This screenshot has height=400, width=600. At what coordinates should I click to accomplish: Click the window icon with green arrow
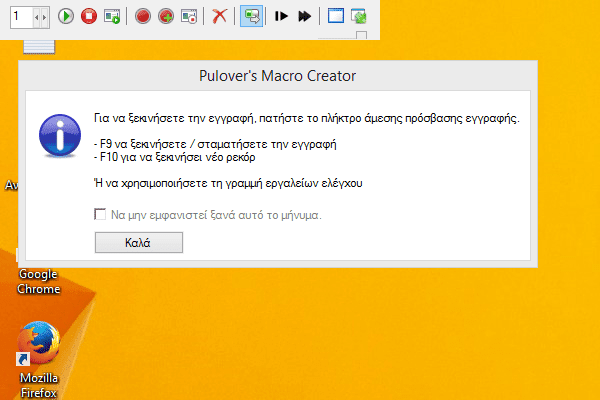pos(359,16)
